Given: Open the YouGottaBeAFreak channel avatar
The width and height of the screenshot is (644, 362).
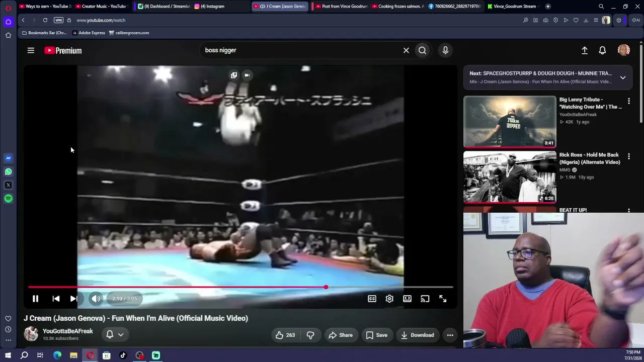Looking at the screenshot, I should click(31, 334).
